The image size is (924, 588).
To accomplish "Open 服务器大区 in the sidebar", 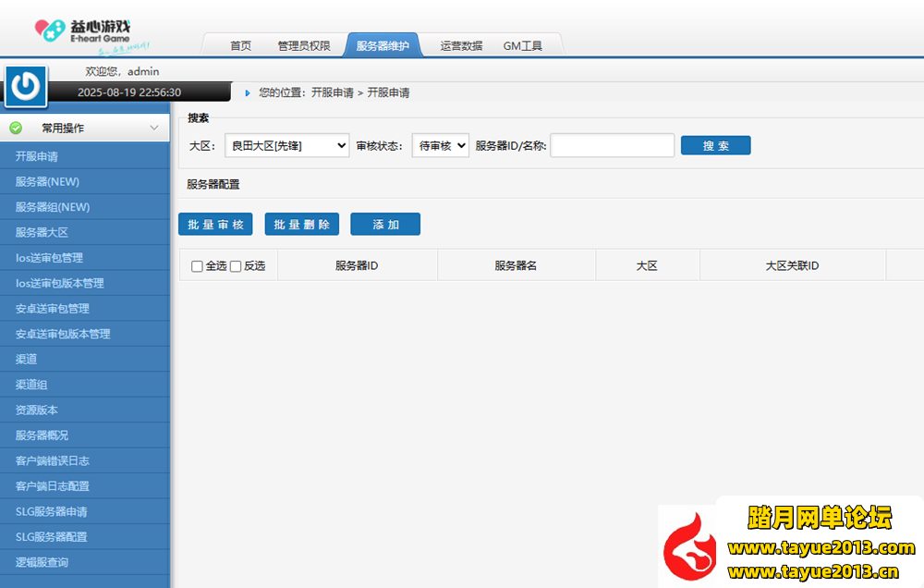I will coord(42,232).
